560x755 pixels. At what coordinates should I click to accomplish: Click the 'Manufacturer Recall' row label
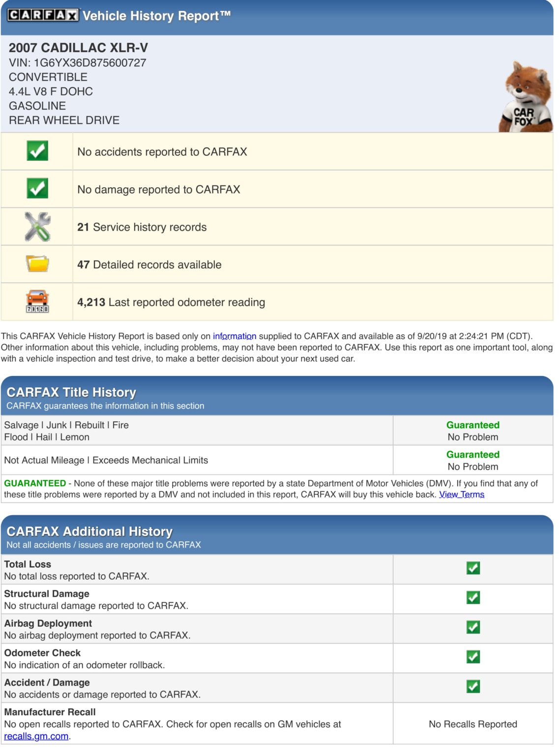click(50, 712)
